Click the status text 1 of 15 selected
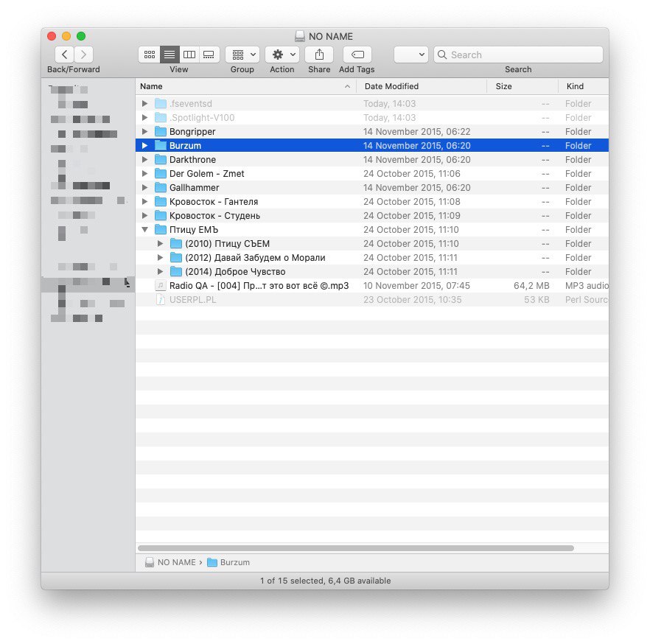The width and height of the screenshot is (650, 644). pos(326,581)
